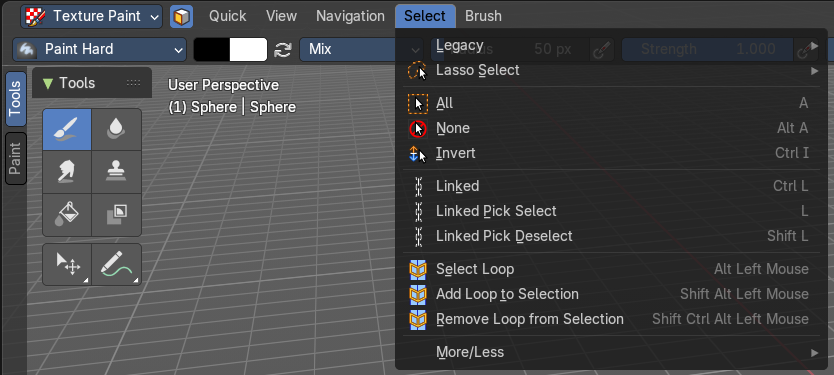Click the Remove Loop from Selection icon

pos(418,319)
